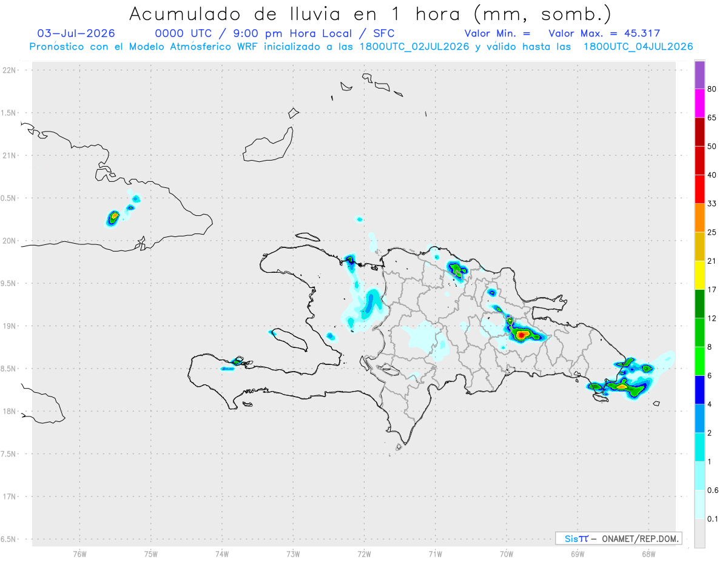Click the '71W' longitude label
Image resolution: width=728 pixels, height=562 pixels.
[x=435, y=554]
